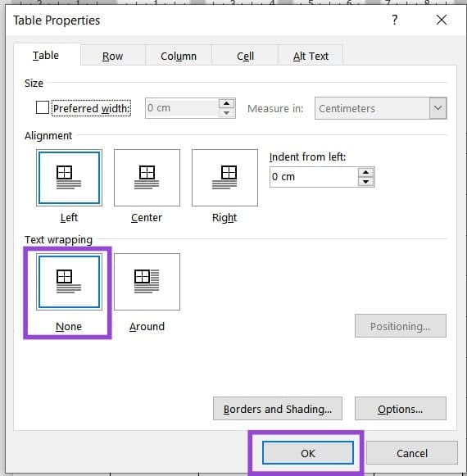Pick the Right alignment icon
Screen dimensions: 467x476
click(224, 178)
